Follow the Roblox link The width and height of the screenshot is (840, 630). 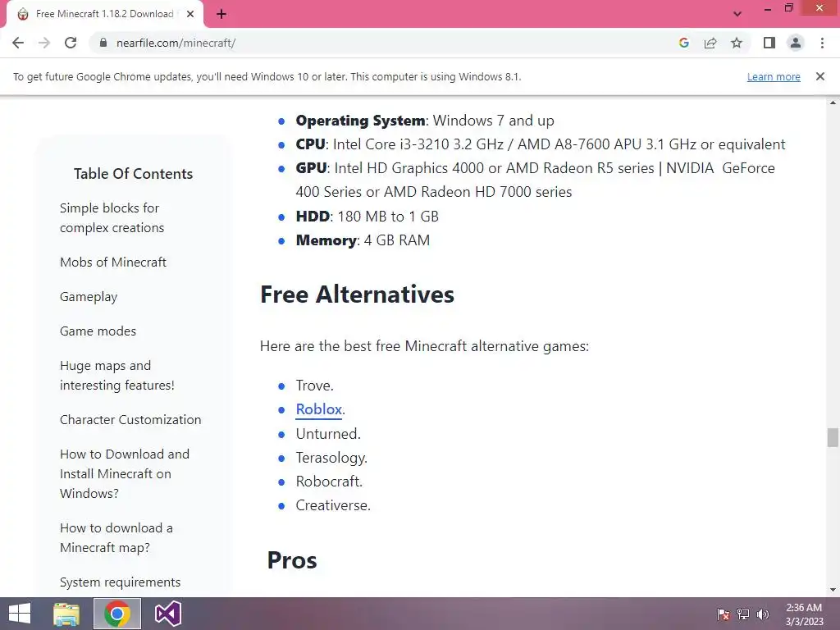pos(319,409)
